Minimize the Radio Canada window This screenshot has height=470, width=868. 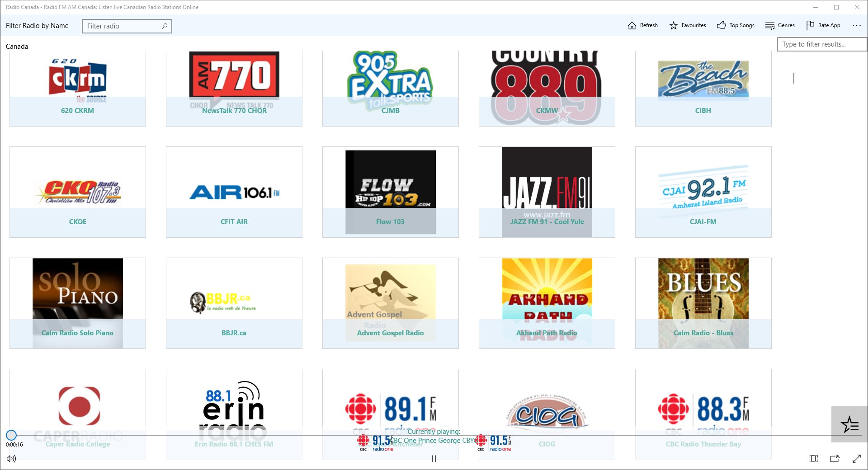[x=816, y=7]
